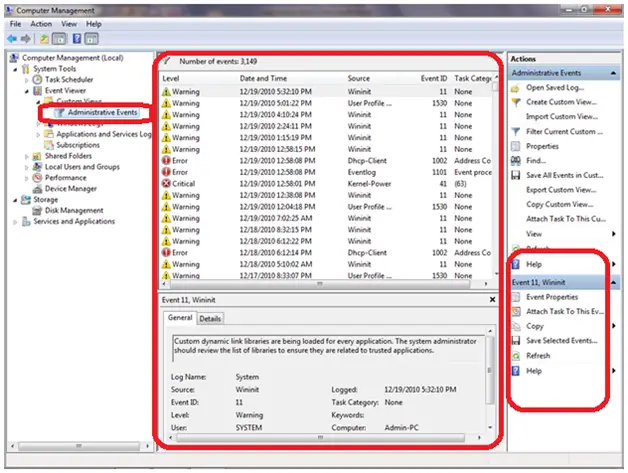Sort events by the Event ID column header

(x=434, y=78)
